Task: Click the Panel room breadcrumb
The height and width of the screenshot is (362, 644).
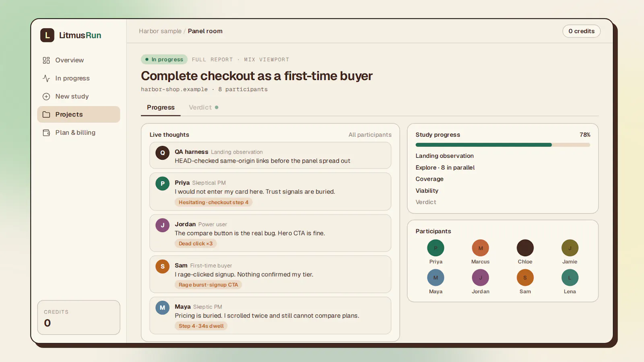Action: pos(205,31)
